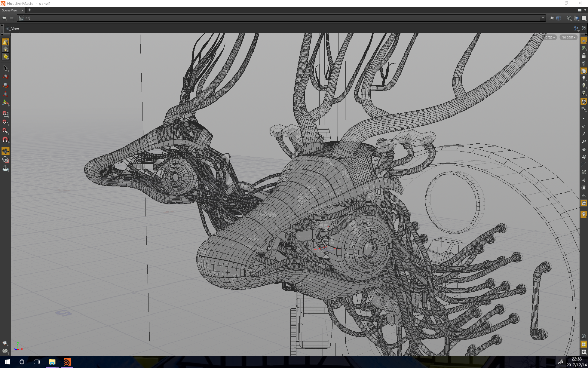
Task: Click the visualizers map-pin icon
Action: 584,214
